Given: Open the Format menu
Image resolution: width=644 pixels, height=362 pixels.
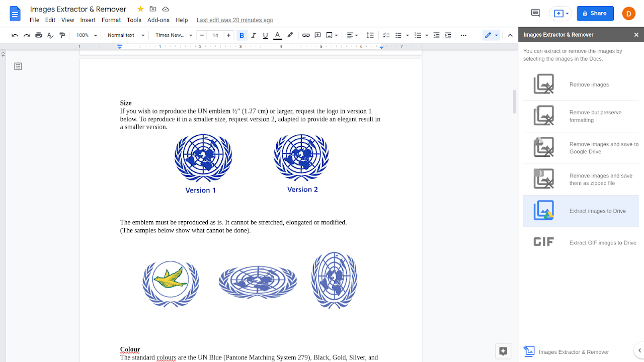Looking at the screenshot, I should [x=111, y=20].
